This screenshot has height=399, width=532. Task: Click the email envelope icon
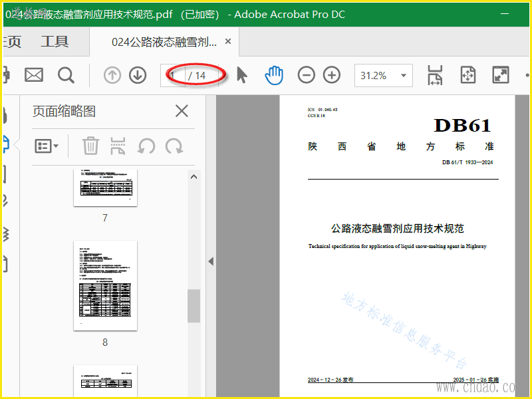[34, 75]
